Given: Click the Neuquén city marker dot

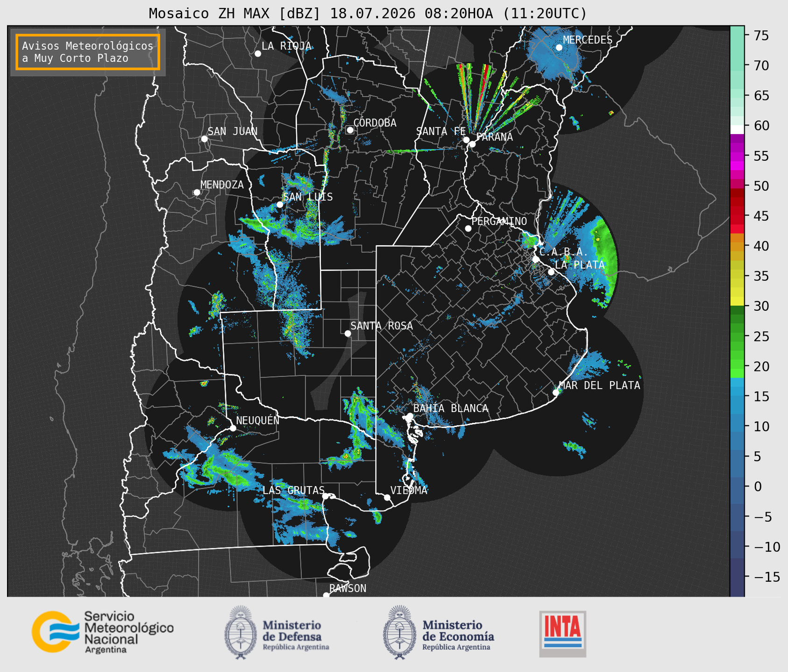Looking at the screenshot, I should coord(233,428).
